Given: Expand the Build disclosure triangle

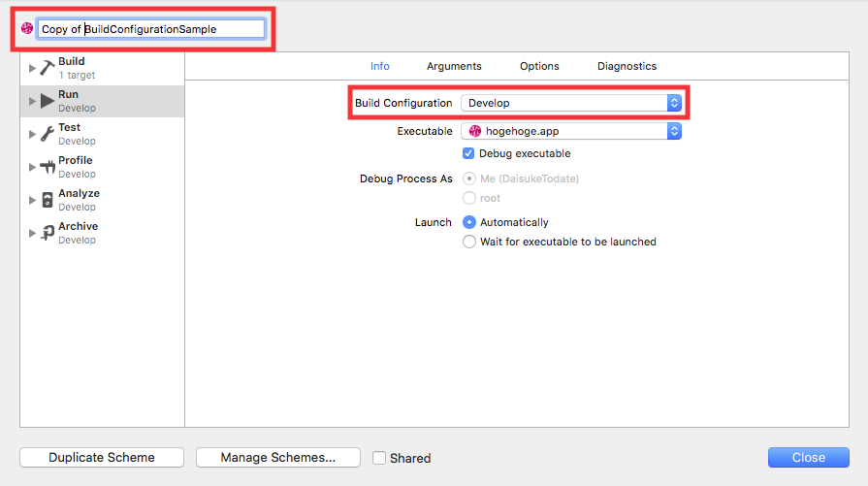Looking at the screenshot, I should [x=32, y=68].
